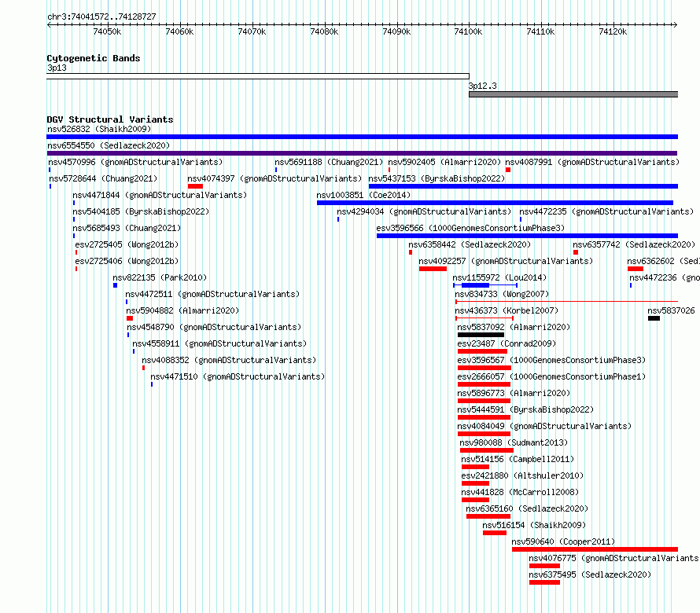Open nsv5685493 (Chuang2021) label

[127, 228]
